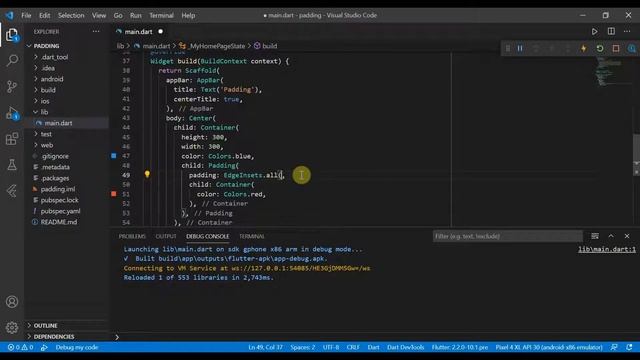
Task: Open the Accounts icon
Action: tap(12, 302)
